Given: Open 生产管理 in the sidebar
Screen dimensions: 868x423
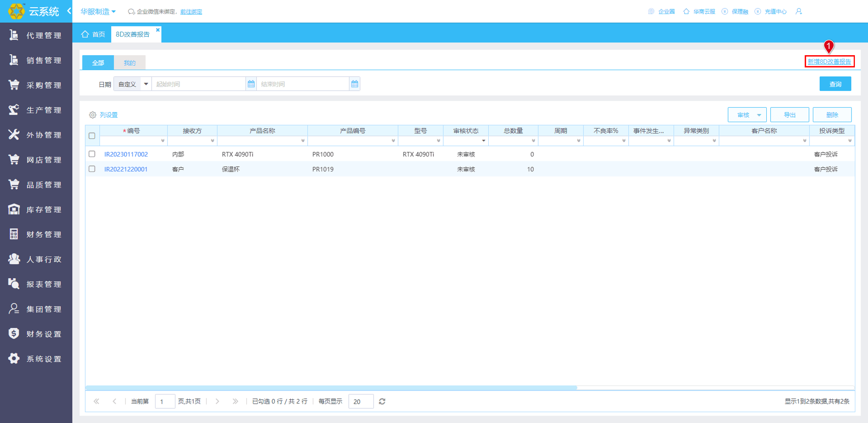Looking at the screenshot, I should (x=36, y=110).
